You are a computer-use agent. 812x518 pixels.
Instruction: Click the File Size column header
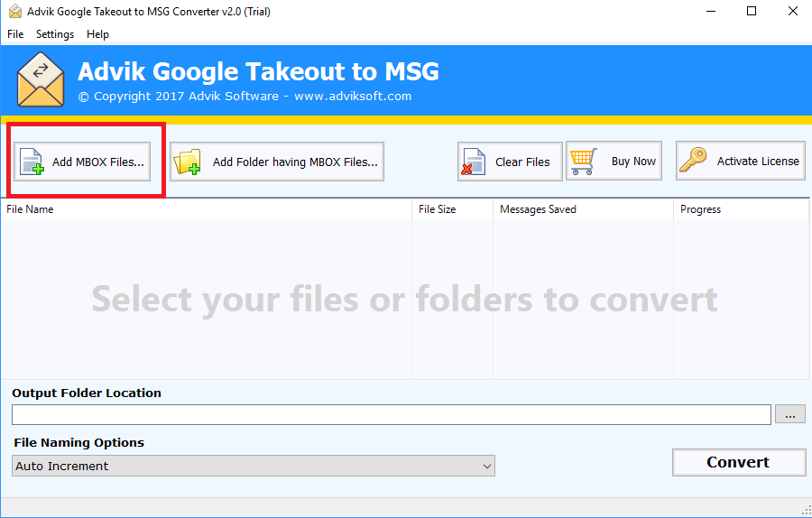click(453, 209)
